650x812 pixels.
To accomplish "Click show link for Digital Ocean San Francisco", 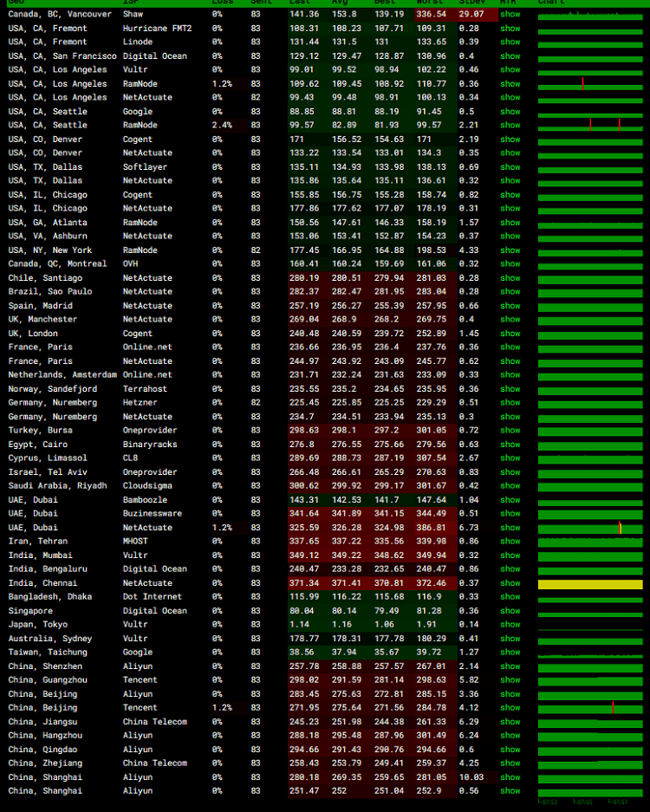I will [x=510, y=56].
